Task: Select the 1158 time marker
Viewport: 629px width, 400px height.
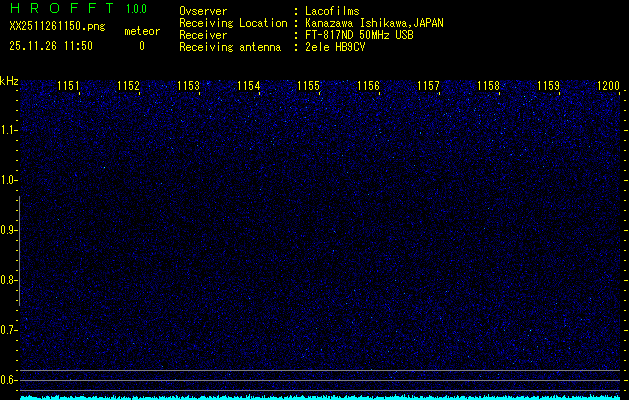Action: pyautogui.click(x=488, y=87)
